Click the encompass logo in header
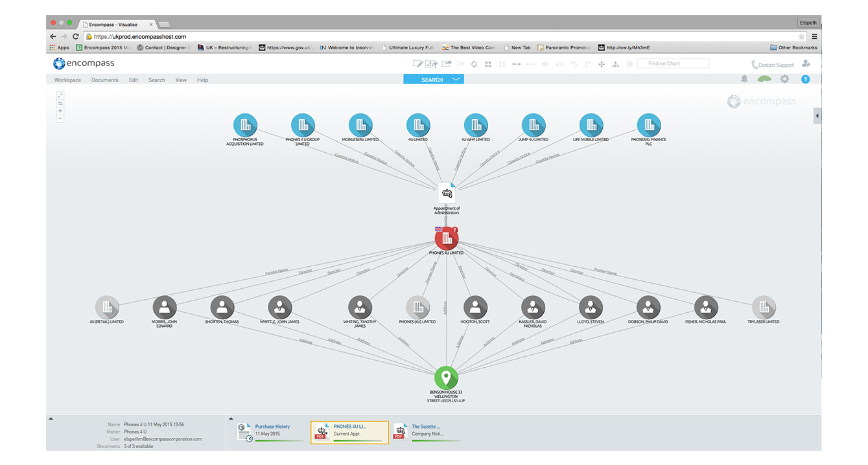 click(x=84, y=63)
